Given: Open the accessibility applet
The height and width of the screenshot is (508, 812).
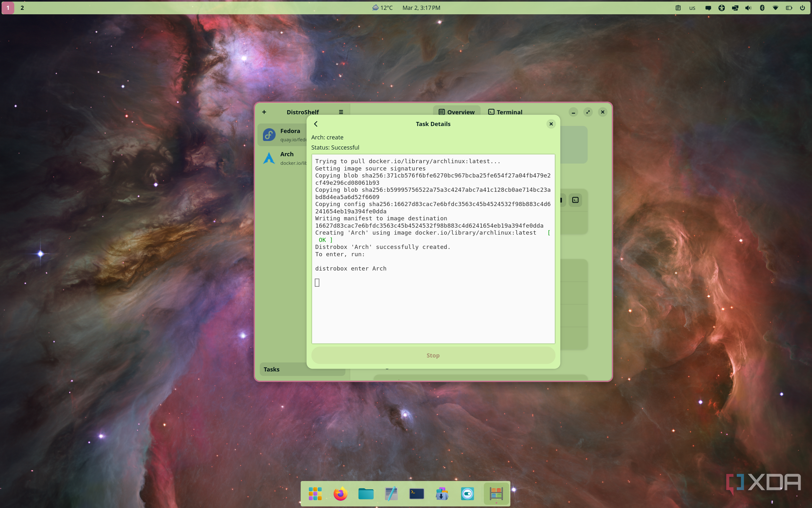Looking at the screenshot, I should point(721,8).
